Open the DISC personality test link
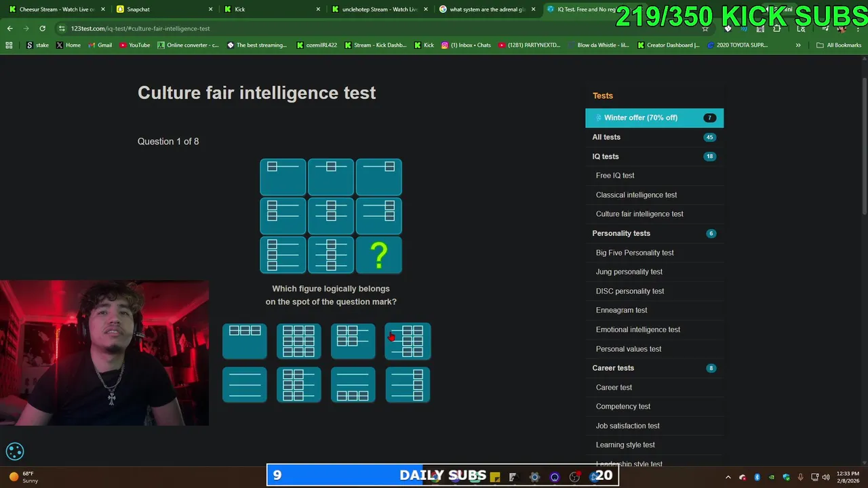This screenshot has width=868, height=488. pyautogui.click(x=630, y=291)
